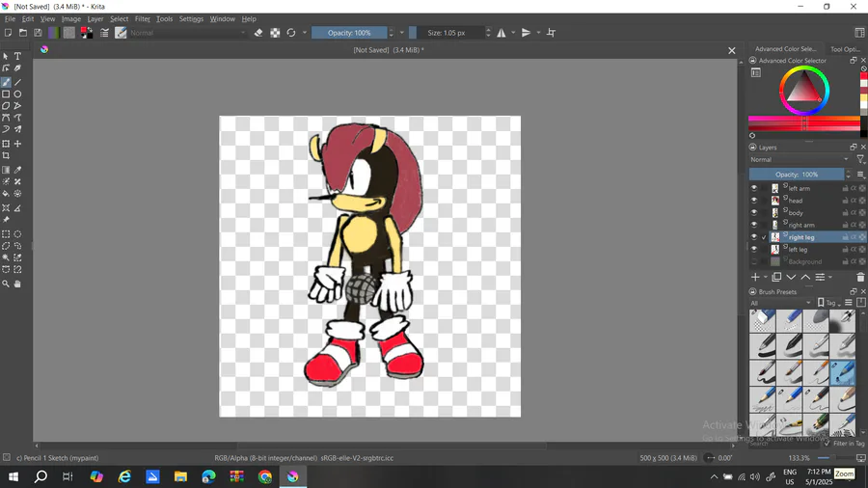Open the toolbar blending mode dropdown
The width and height of the screenshot is (868, 488).
pos(188,33)
